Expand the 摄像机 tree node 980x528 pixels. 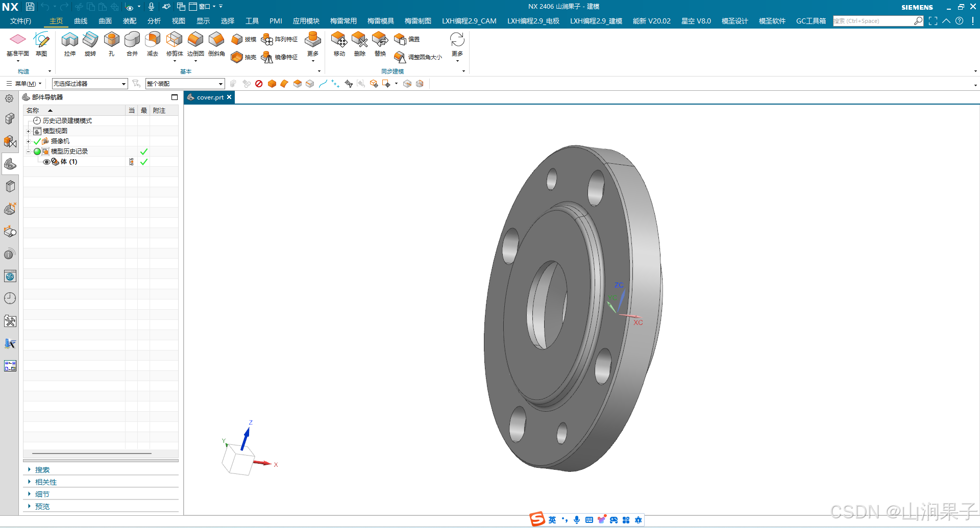tap(29, 141)
